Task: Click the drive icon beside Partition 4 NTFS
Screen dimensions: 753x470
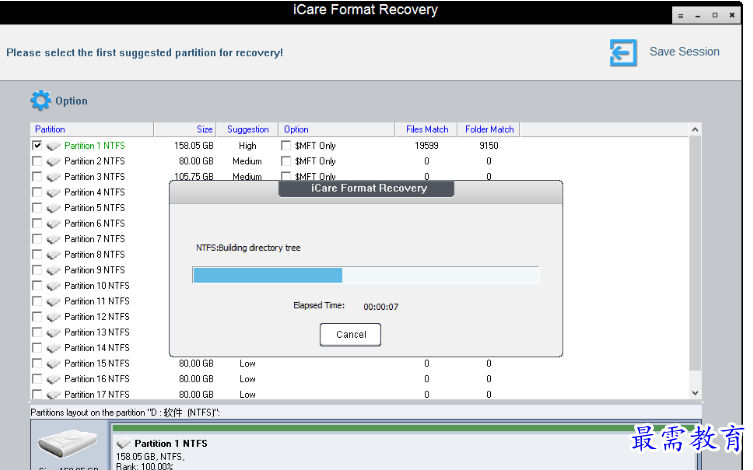Action: click(x=53, y=193)
